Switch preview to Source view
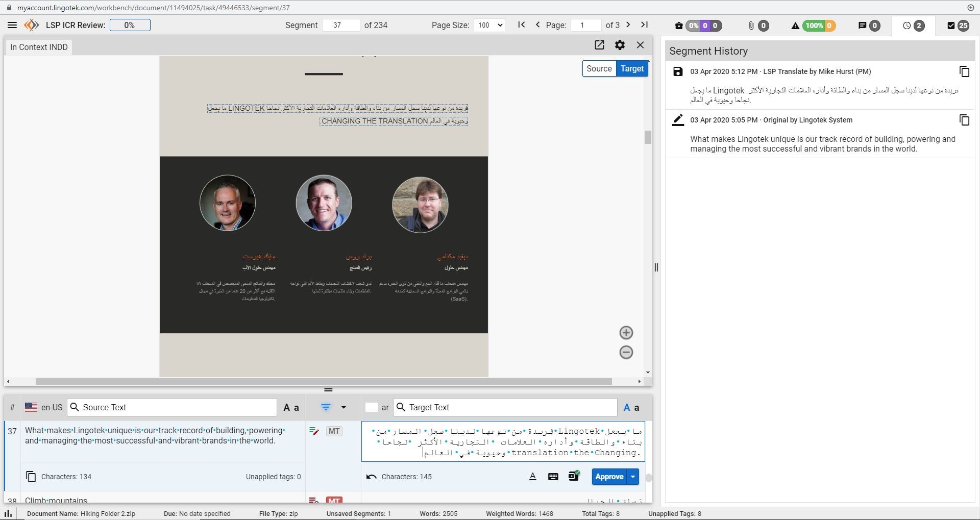Screen dimensions: 980x520 (599, 69)
